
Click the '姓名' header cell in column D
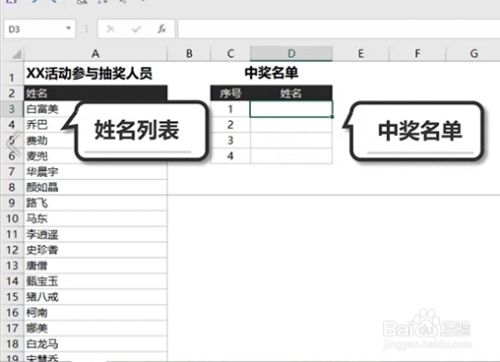coord(291,93)
